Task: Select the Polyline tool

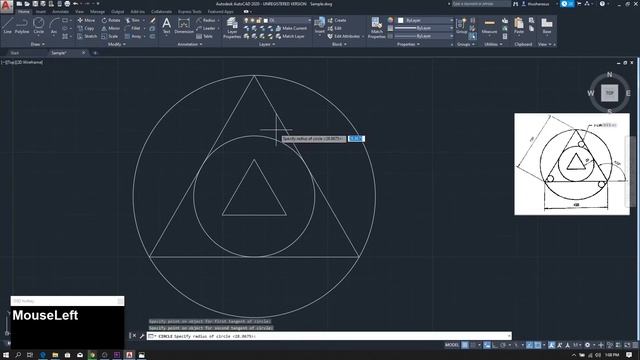Action: tap(22, 25)
